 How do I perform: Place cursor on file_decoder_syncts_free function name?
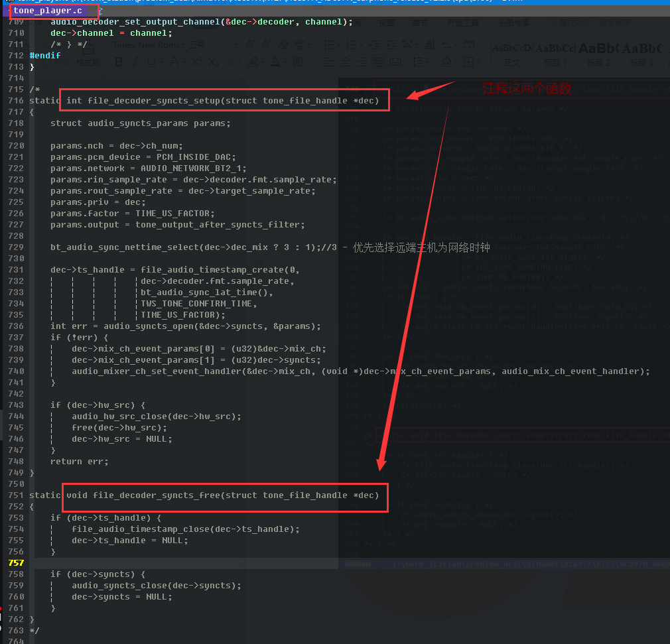(157, 495)
